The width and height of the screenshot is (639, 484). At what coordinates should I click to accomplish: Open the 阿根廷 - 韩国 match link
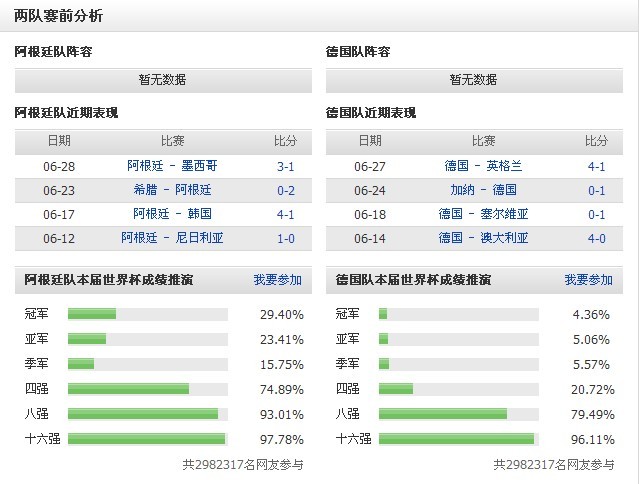click(x=172, y=214)
